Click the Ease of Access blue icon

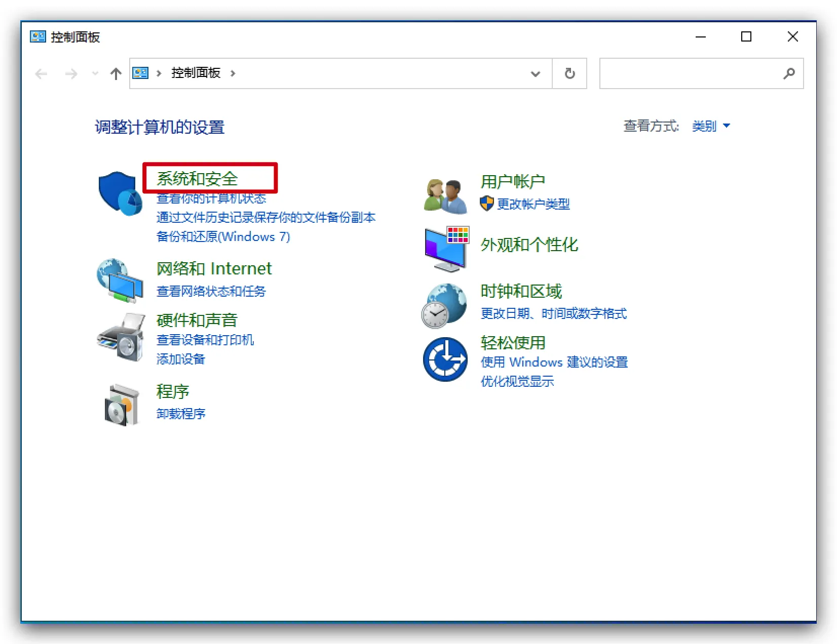click(x=445, y=359)
